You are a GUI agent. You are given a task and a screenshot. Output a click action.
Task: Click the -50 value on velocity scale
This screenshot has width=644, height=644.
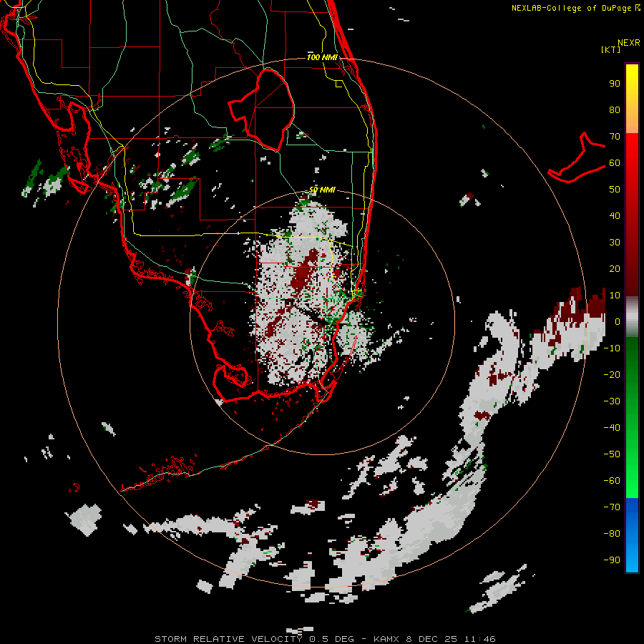point(612,454)
